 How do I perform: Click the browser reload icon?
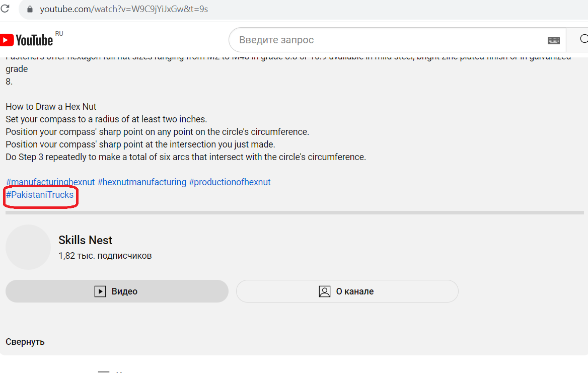5,8
